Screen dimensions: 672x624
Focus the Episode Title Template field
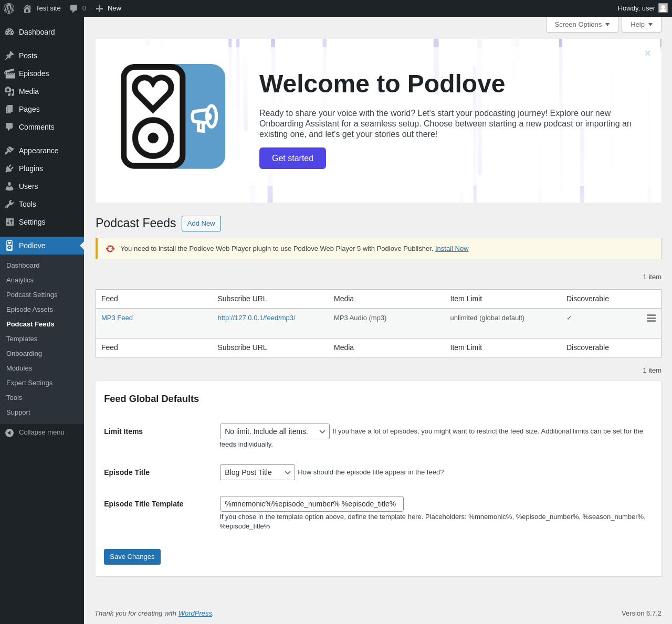click(312, 504)
